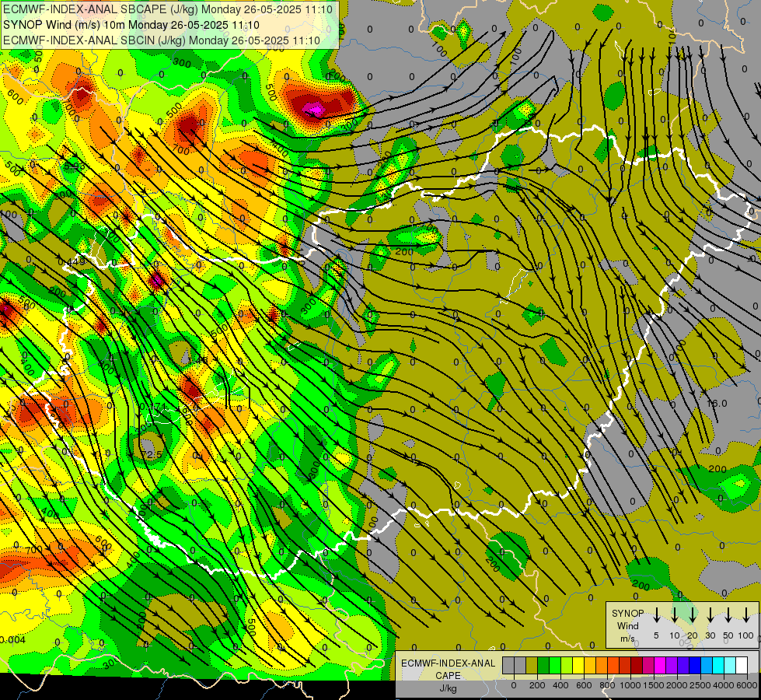Pick the pure blue swatch in CAPE legend
This screenshot has height=700, width=761.
pyautogui.click(x=694, y=665)
